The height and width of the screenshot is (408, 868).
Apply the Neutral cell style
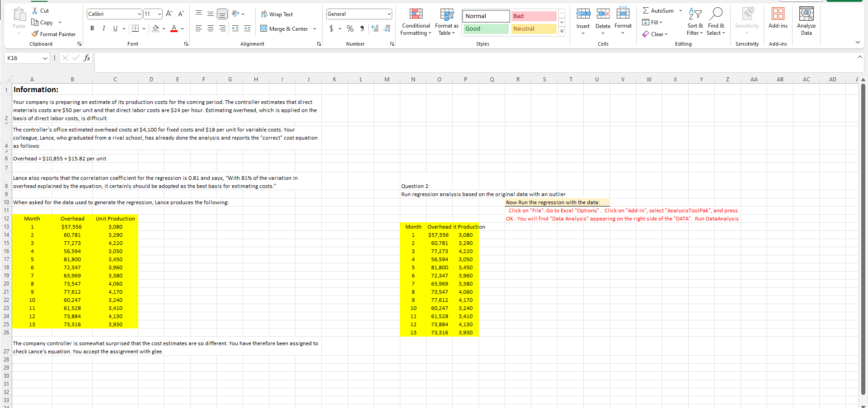[x=534, y=28]
